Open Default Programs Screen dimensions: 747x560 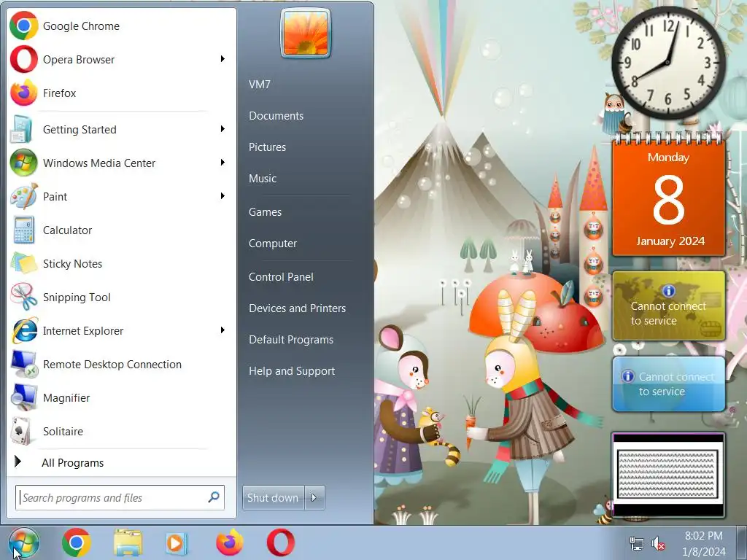tap(291, 340)
